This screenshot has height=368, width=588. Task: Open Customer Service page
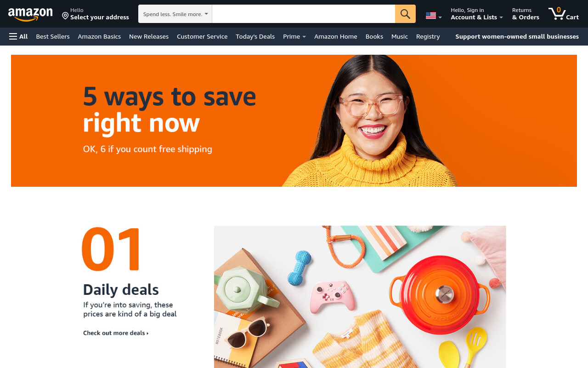(202, 36)
